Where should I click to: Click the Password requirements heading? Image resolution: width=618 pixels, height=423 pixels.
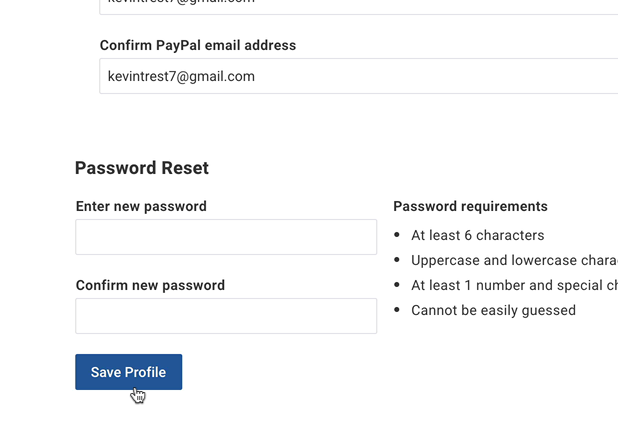tap(470, 206)
